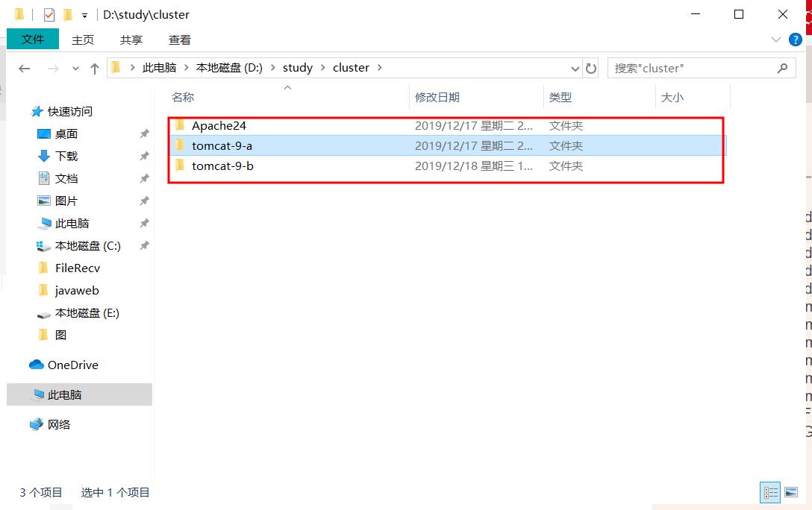Switch to the 共享 tab
812x510 pixels.
131,40
